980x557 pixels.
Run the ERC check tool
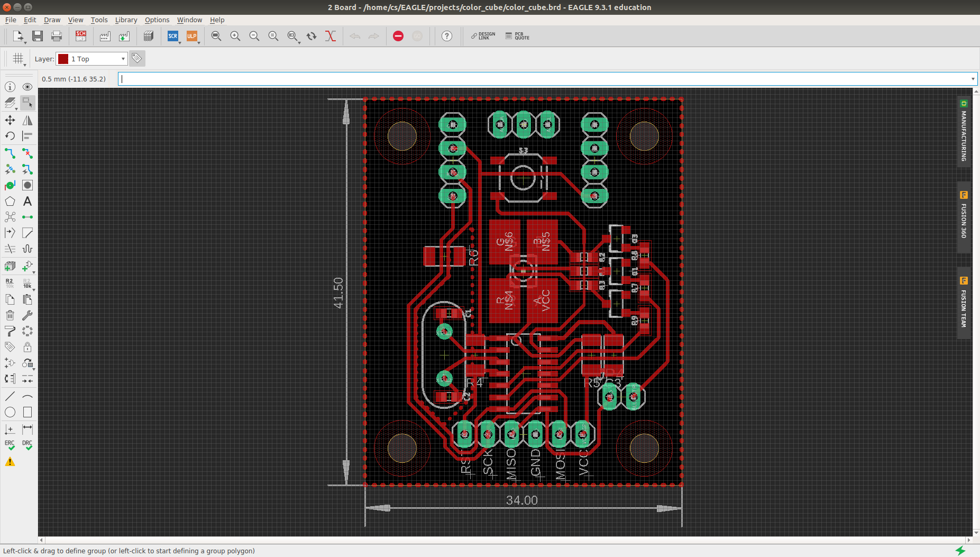(x=10, y=445)
